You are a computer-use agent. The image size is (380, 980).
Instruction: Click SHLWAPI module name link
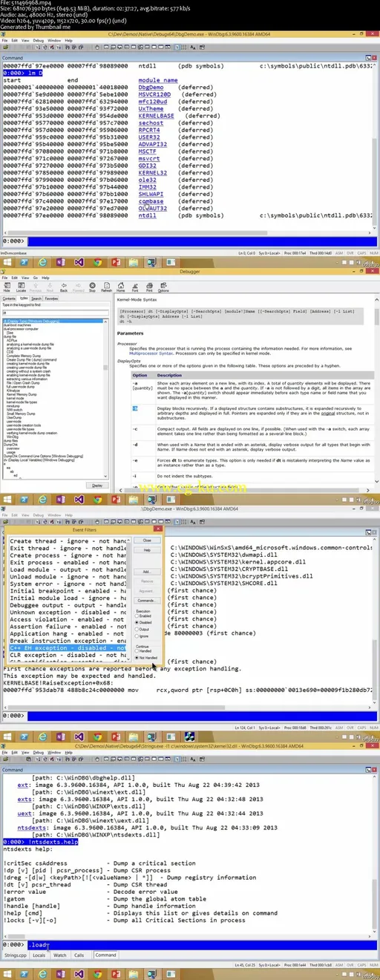coord(152,195)
